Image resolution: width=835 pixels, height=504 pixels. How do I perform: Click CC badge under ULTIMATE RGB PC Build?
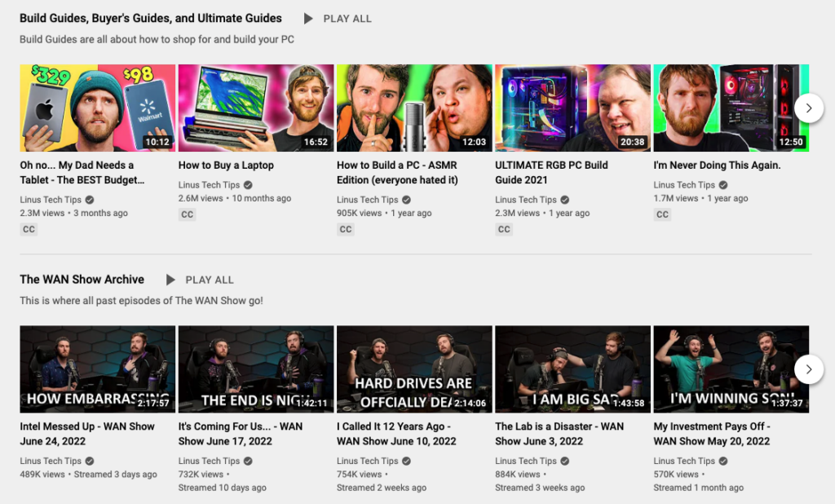coord(504,229)
